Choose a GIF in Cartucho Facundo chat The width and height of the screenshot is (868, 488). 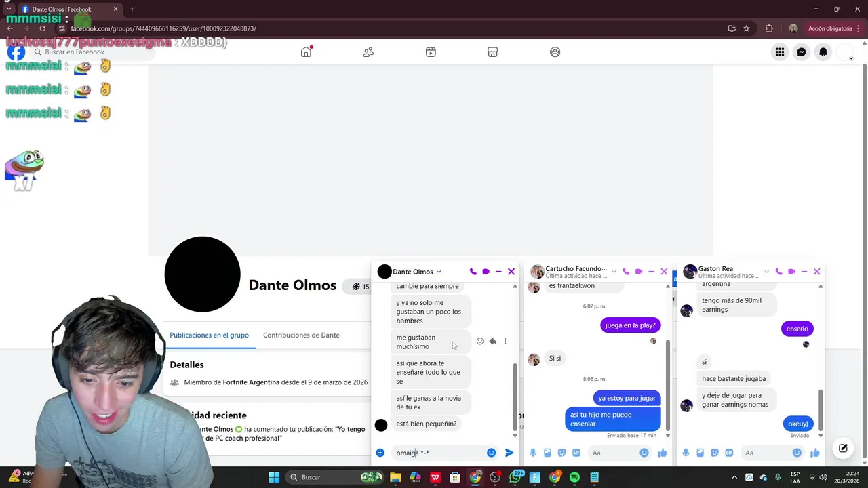(576, 453)
